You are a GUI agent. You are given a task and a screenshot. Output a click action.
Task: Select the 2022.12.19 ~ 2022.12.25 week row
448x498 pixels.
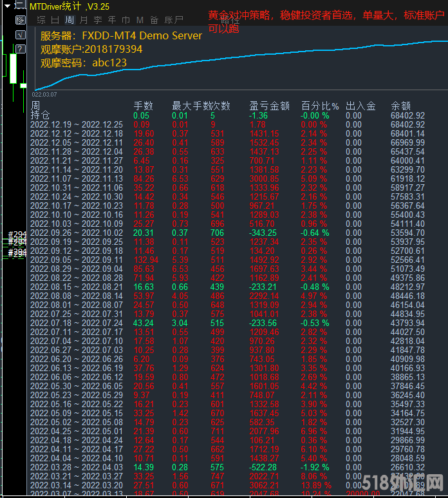(x=77, y=124)
